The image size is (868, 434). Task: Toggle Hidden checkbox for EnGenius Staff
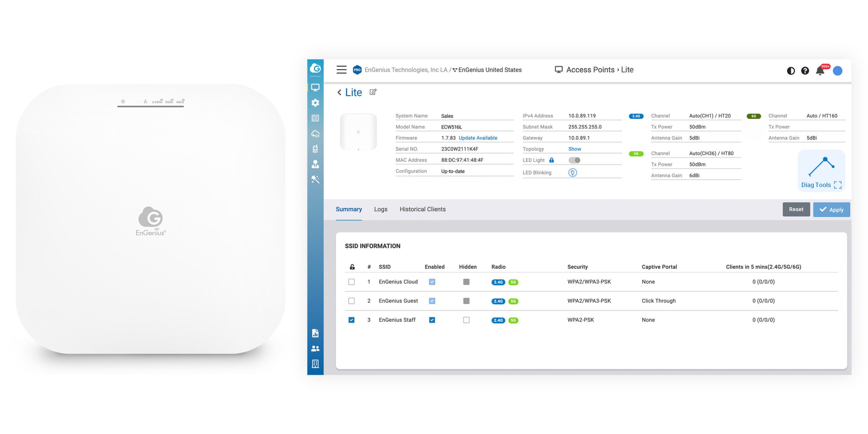(466, 320)
